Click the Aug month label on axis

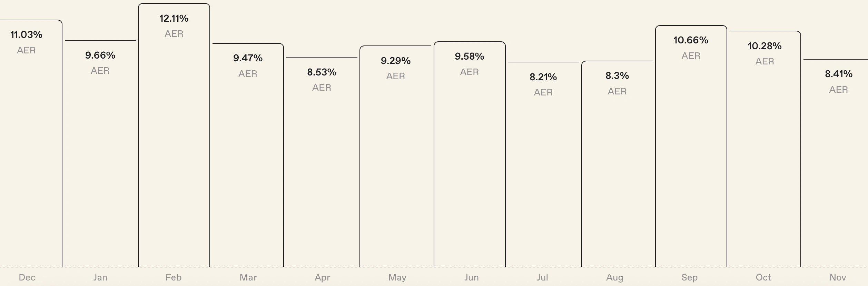pyautogui.click(x=615, y=277)
